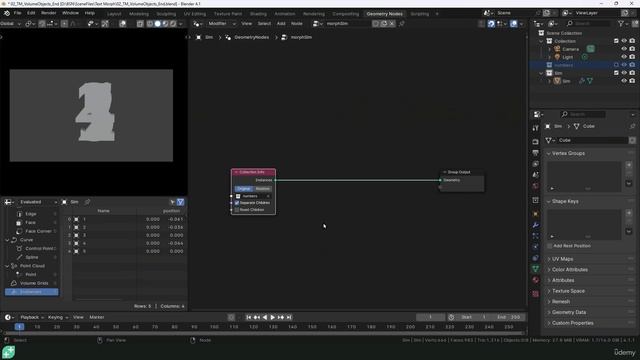Click the Collection Info node header
Image resolution: width=640 pixels, height=360 pixels.
coord(253,172)
